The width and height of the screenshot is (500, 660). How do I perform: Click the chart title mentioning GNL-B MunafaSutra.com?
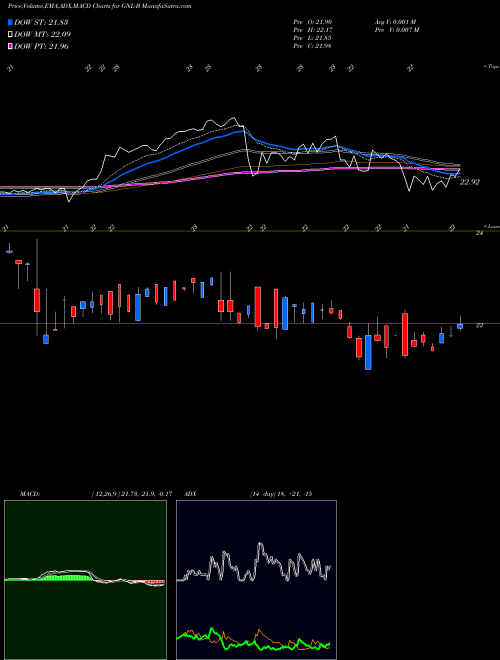(x=99, y=6)
